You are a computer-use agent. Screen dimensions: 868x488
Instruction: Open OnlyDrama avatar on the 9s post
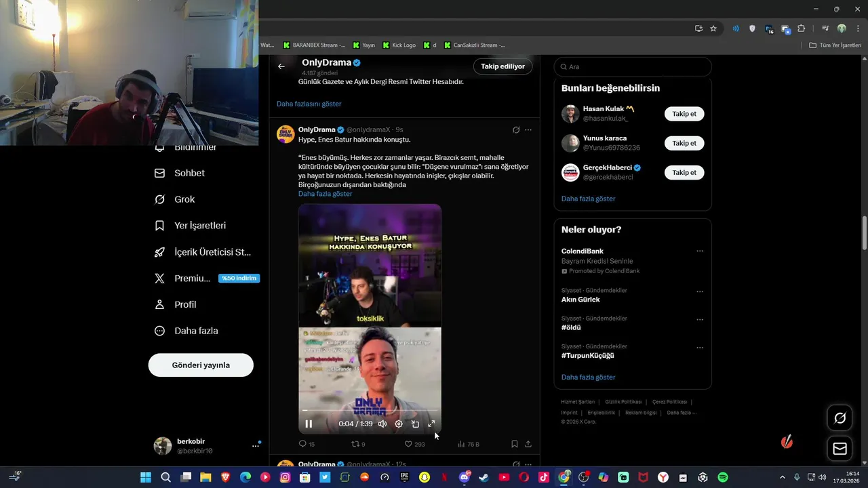tap(285, 134)
